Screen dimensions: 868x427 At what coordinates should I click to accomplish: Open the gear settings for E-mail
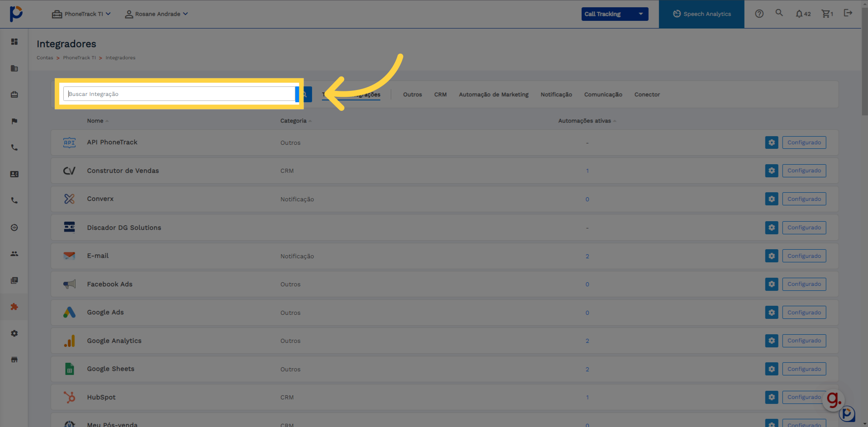[772, 256]
